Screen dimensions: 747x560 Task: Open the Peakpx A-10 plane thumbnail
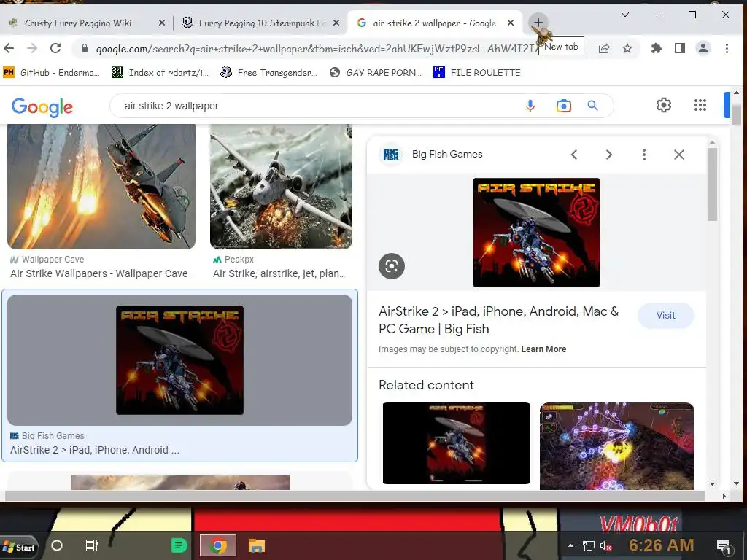(x=281, y=186)
